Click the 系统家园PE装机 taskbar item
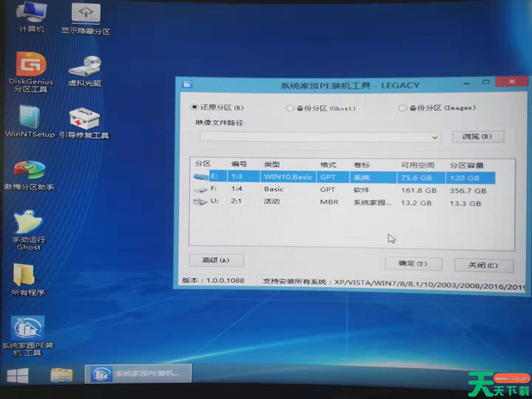This screenshot has height=399, width=532. [x=138, y=374]
